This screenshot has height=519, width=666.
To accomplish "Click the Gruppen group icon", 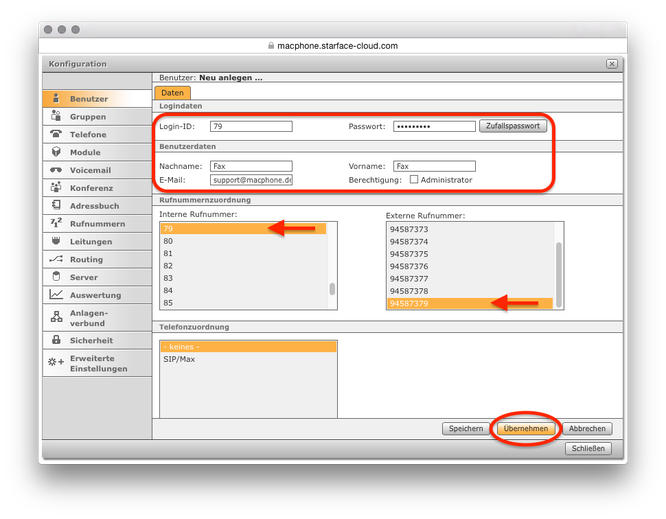I will pos(56,116).
